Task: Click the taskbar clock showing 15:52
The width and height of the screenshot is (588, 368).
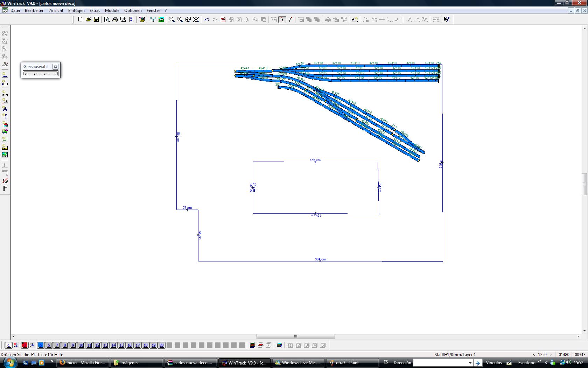Action: point(579,363)
